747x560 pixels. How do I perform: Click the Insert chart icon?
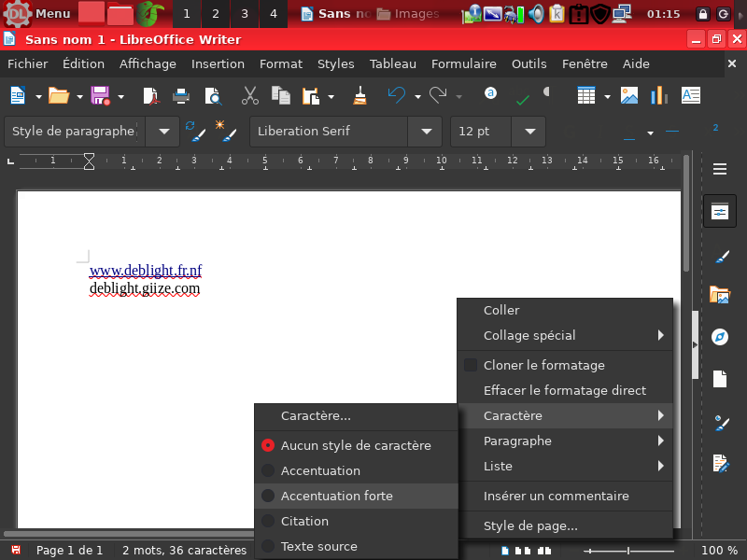click(x=659, y=96)
